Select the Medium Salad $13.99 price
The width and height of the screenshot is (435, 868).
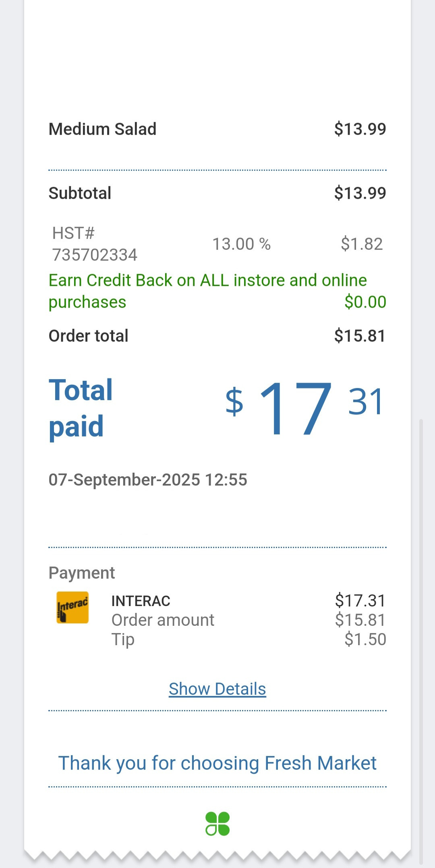tap(360, 129)
